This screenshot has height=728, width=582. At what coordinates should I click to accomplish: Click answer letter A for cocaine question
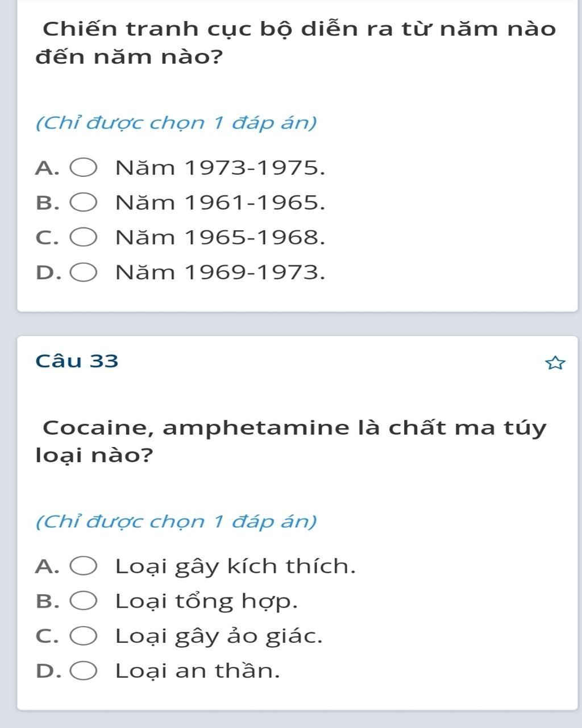point(47,567)
